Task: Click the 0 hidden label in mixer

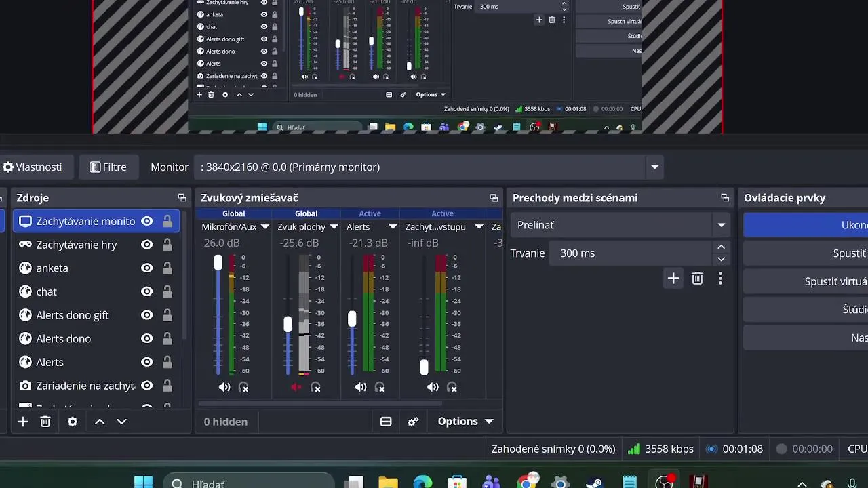Action: tap(226, 422)
